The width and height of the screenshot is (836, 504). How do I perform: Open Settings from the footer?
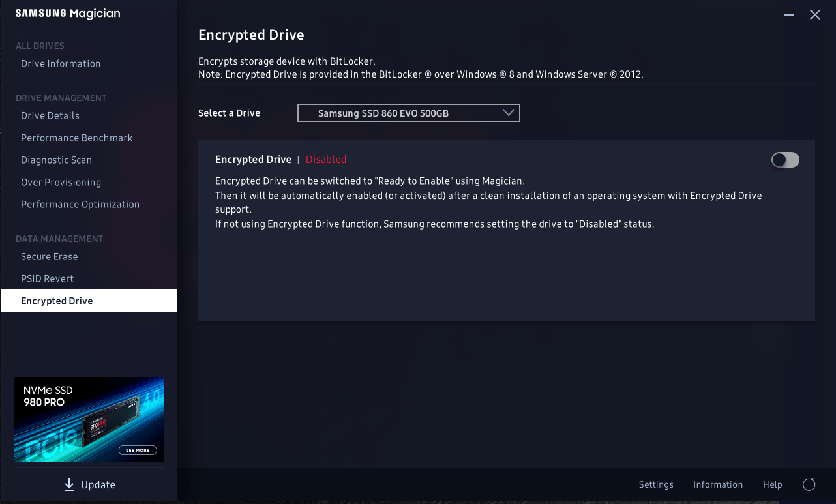pos(656,484)
